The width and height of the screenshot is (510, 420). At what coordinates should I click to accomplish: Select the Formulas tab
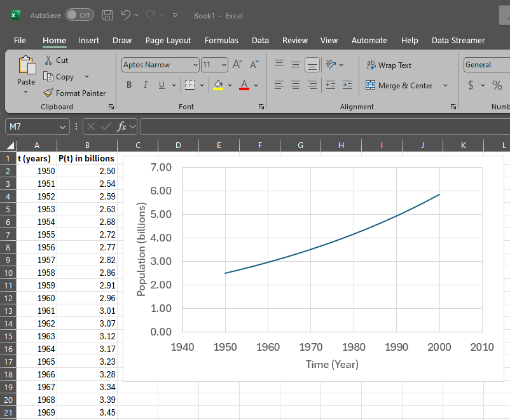coord(221,40)
